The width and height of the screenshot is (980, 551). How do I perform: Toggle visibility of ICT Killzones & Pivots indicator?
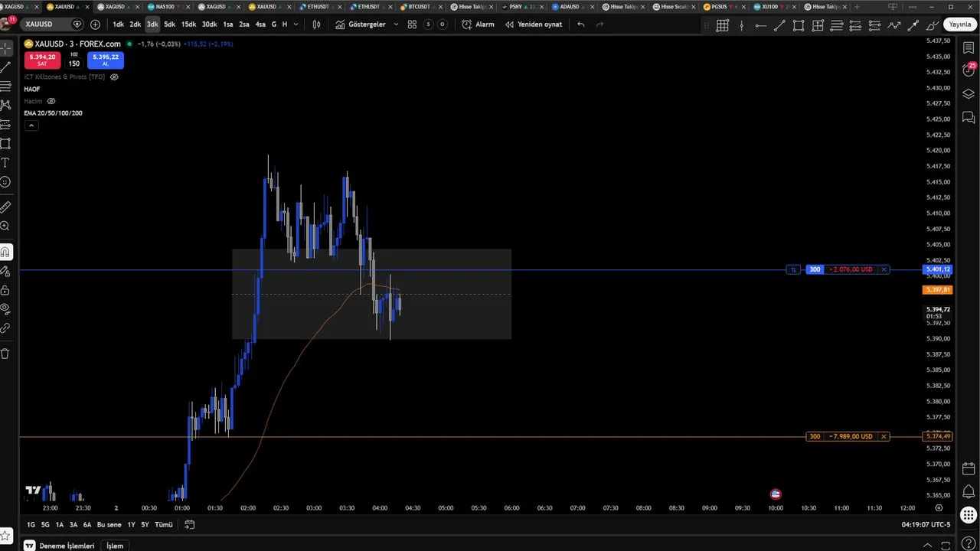point(114,77)
